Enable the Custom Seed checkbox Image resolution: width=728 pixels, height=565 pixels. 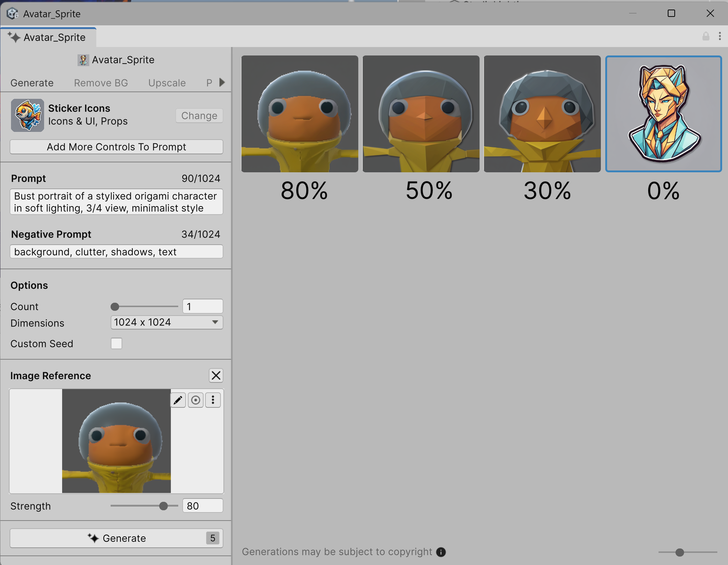click(x=116, y=343)
